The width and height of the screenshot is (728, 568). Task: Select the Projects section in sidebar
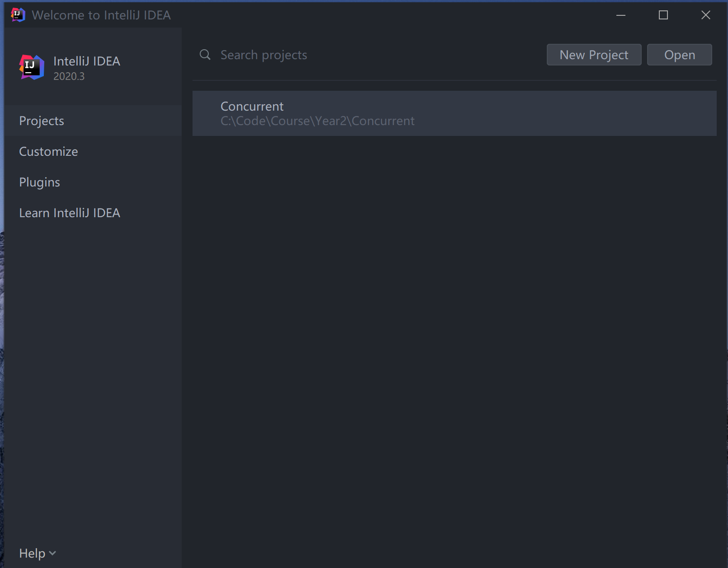point(42,121)
